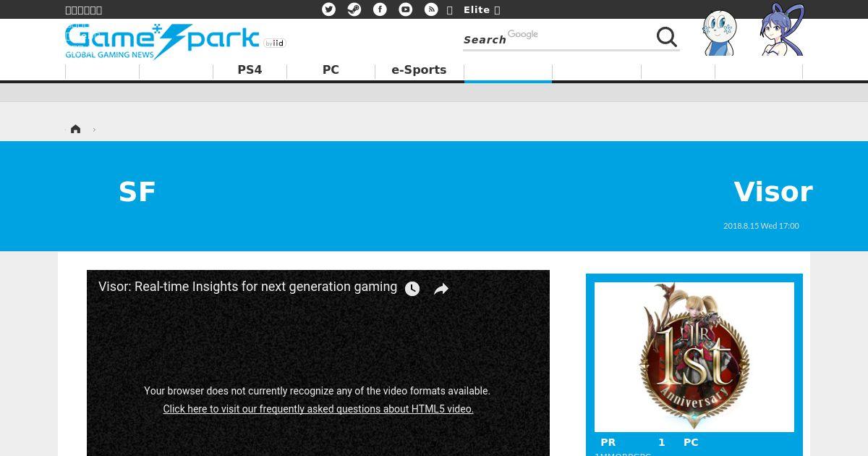
Task: Click the magnifier search icon
Action: coord(667,37)
